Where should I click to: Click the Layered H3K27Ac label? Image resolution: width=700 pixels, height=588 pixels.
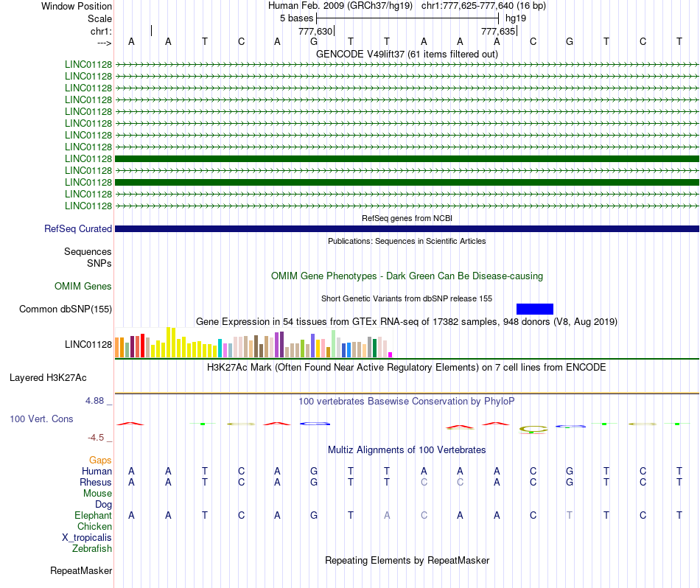click(x=48, y=378)
